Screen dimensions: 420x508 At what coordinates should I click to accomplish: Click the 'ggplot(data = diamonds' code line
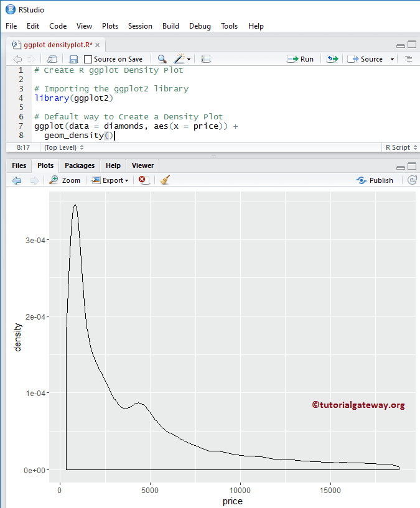136,126
